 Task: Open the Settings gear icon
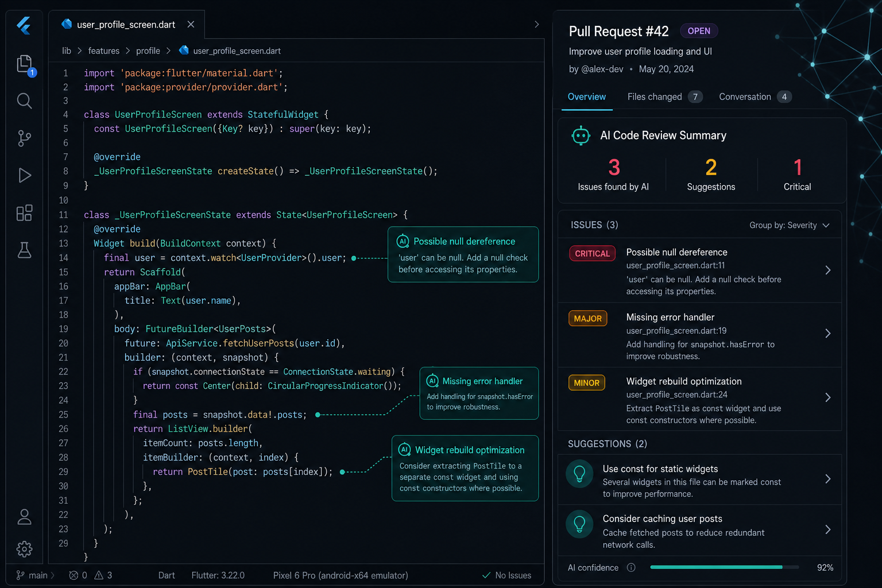tap(24, 549)
